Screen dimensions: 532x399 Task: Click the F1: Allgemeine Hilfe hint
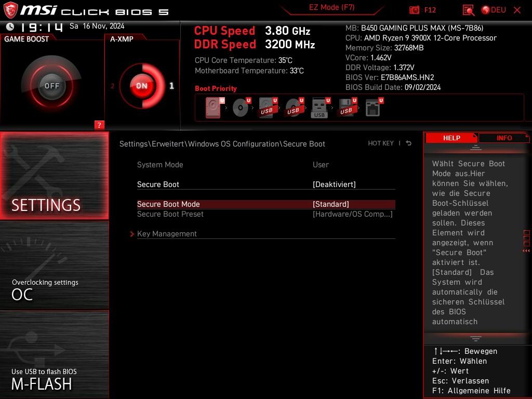(471, 391)
